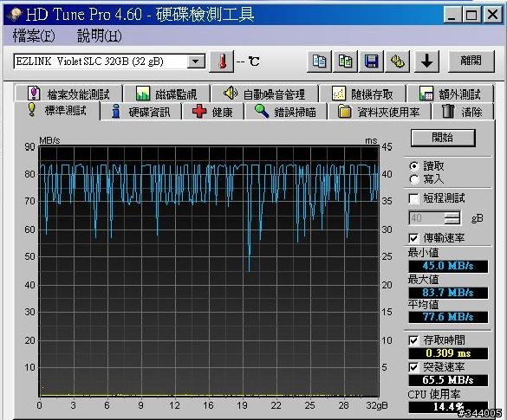The image size is (507, 420).
Task: Click the 開始 button
Action: point(443,138)
